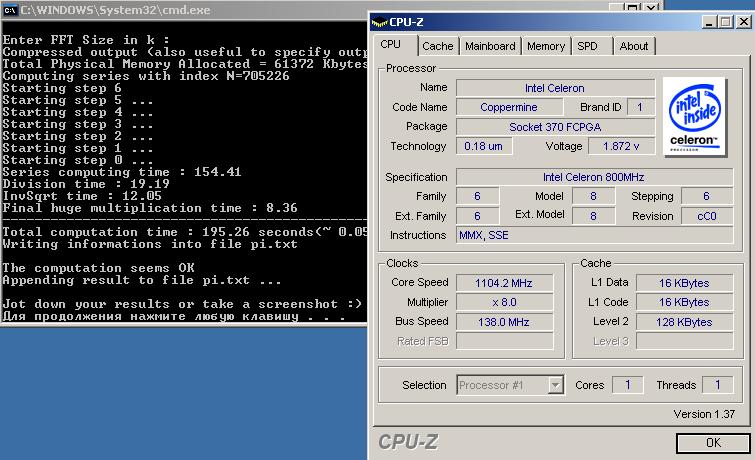Click the L1 Code cache value
The image size is (755, 460).
click(x=684, y=302)
